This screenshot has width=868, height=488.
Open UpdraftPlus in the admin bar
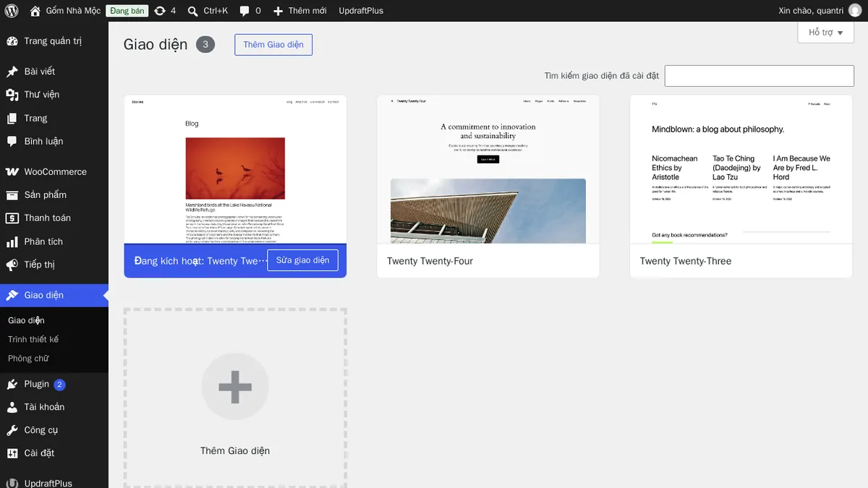(361, 11)
